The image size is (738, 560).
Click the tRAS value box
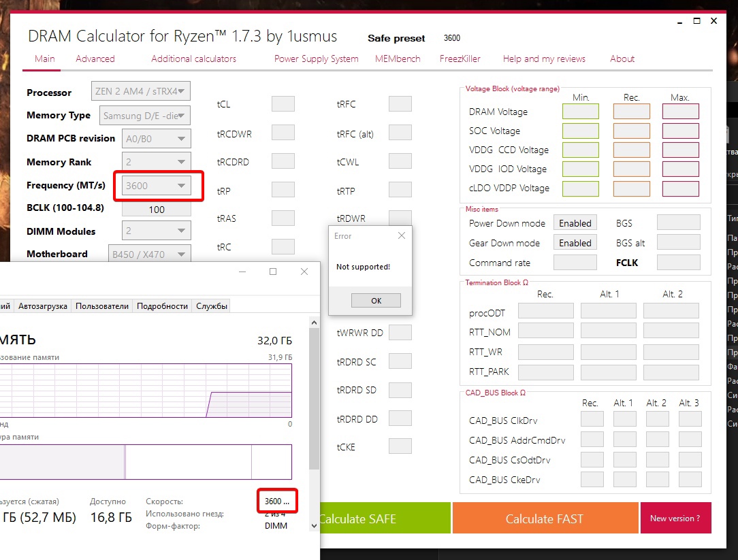[x=283, y=218]
